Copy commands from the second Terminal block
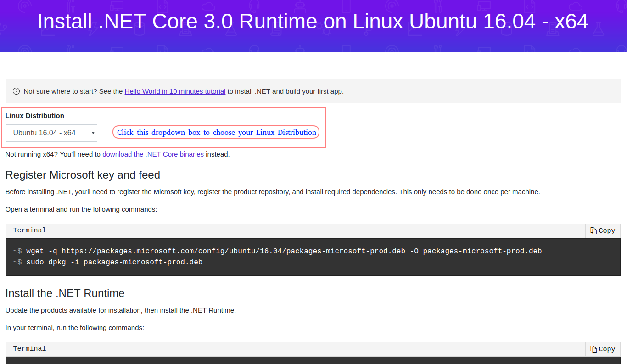Screen dimensions: 627x364 point(603,349)
